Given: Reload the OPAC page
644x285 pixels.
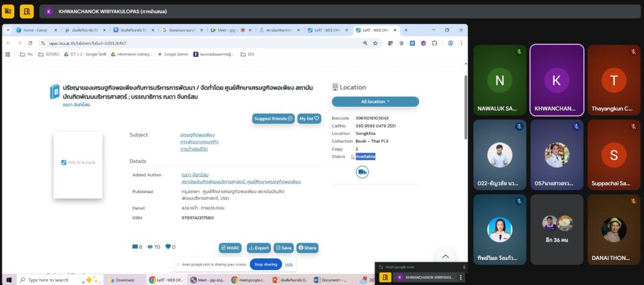Looking at the screenshot, I should pyautogui.click(x=30, y=43).
